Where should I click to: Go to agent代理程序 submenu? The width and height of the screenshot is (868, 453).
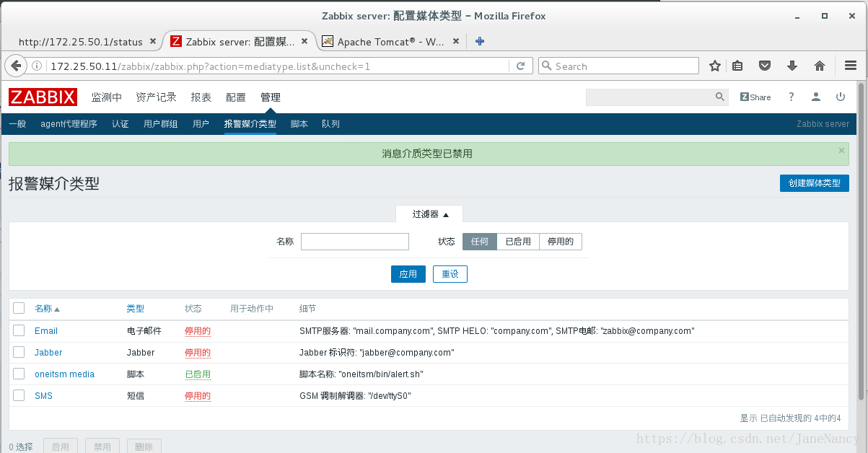(69, 124)
